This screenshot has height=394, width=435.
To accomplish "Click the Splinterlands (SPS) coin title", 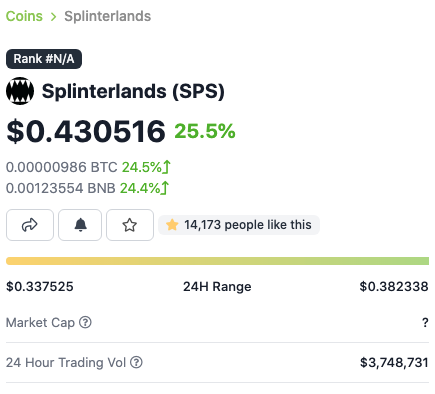I will [x=133, y=91].
